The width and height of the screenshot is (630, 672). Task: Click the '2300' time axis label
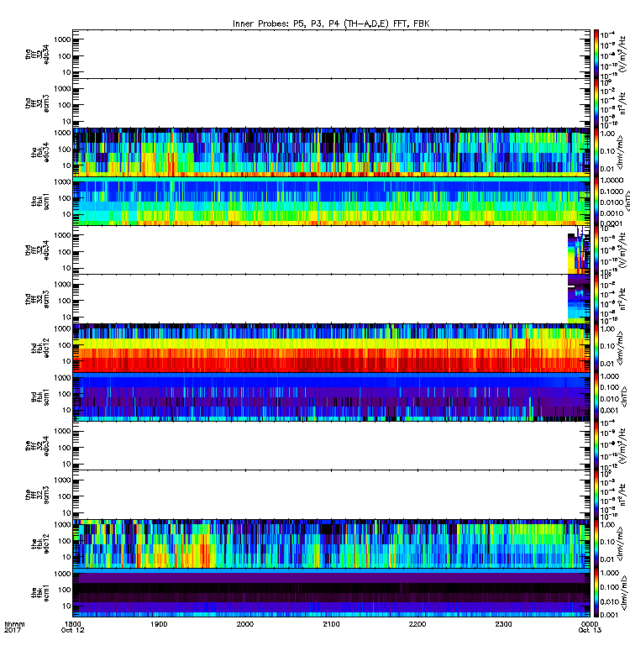pyautogui.click(x=503, y=624)
